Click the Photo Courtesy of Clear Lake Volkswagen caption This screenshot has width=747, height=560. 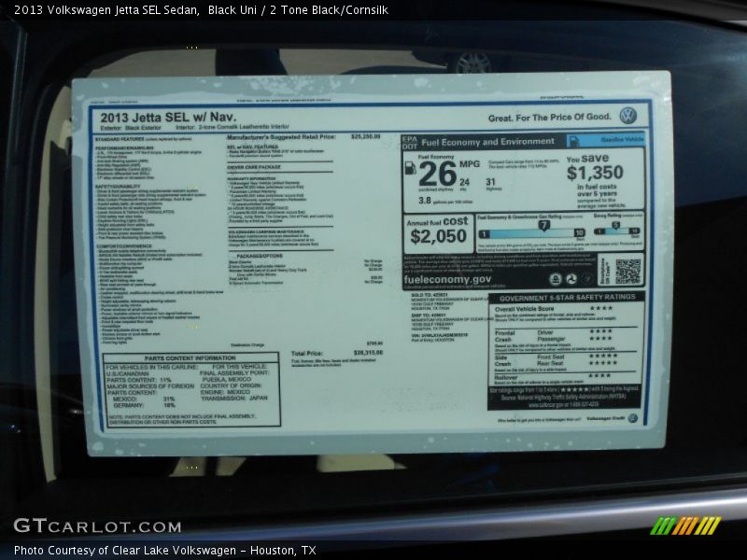click(x=164, y=551)
